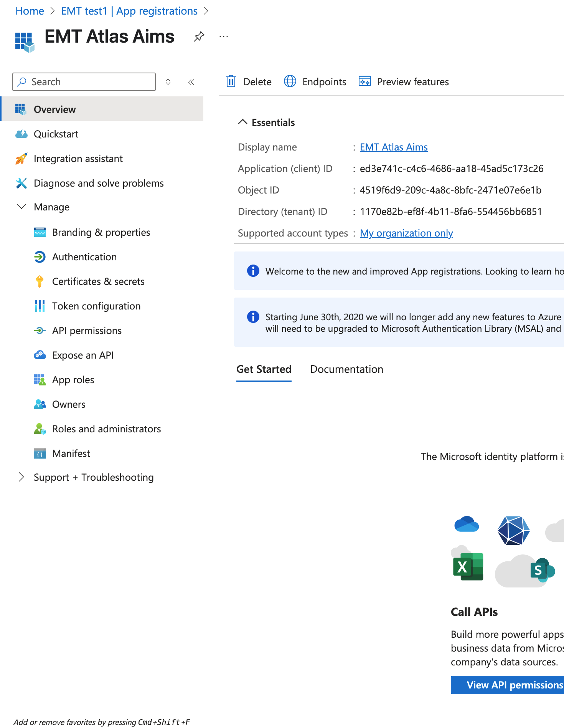The height and width of the screenshot is (728, 564).
Task: Switch to the Documentation tab
Action: click(346, 369)
